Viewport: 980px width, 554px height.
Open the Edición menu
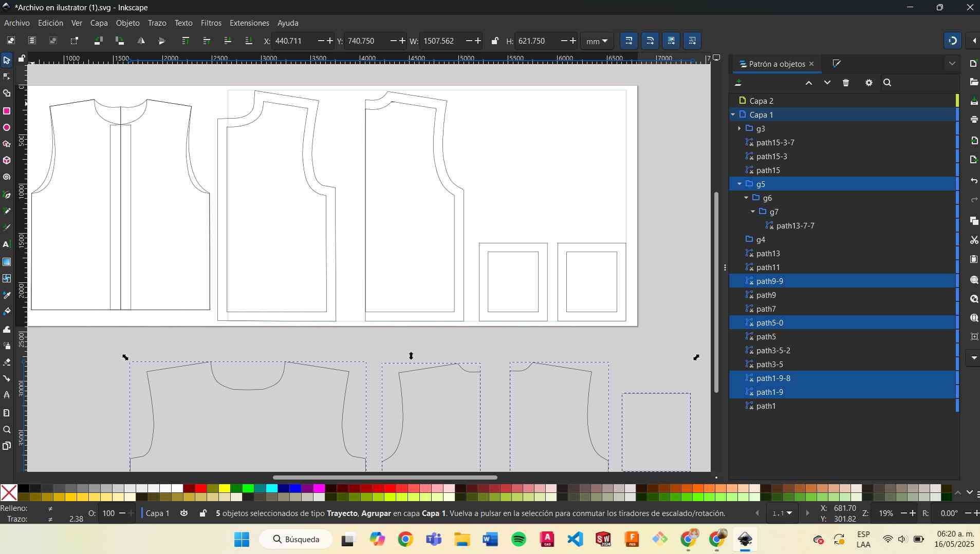pos(51,23)
